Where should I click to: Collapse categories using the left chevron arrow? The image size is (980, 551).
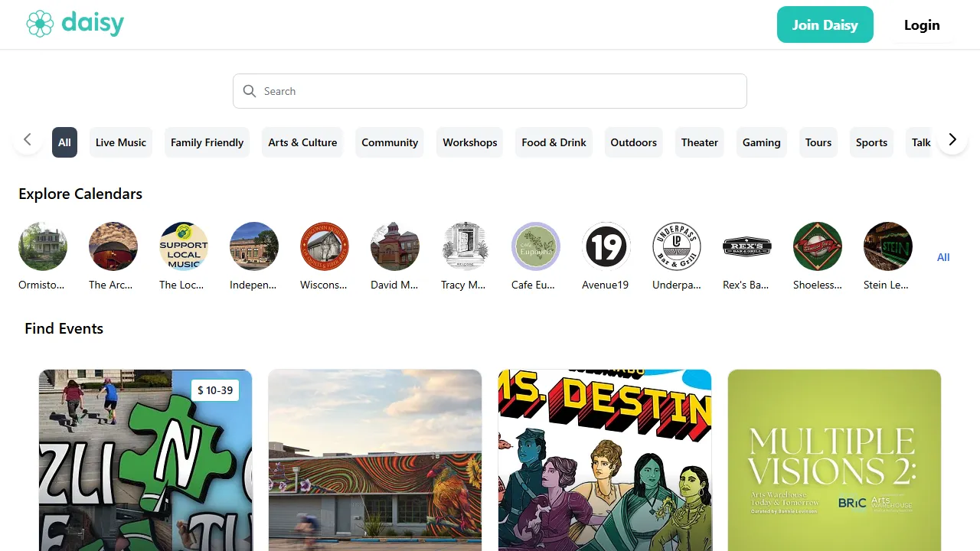tap(28, 139)
